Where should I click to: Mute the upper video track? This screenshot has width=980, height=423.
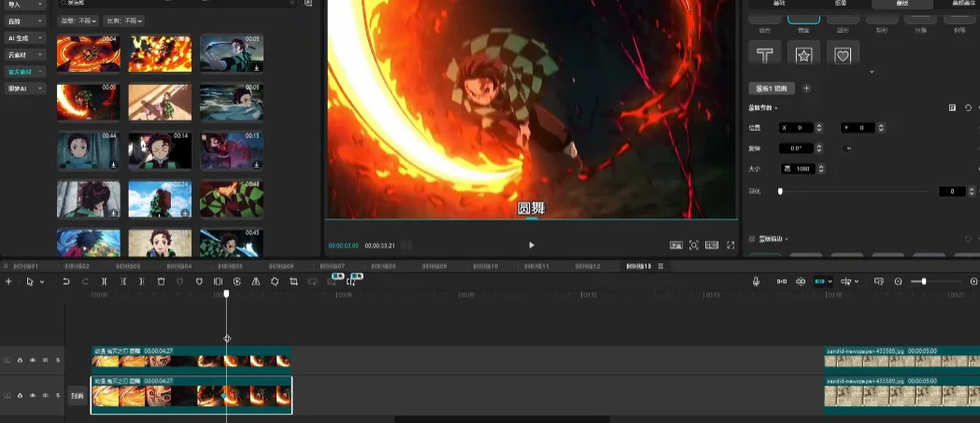point(46,360)
